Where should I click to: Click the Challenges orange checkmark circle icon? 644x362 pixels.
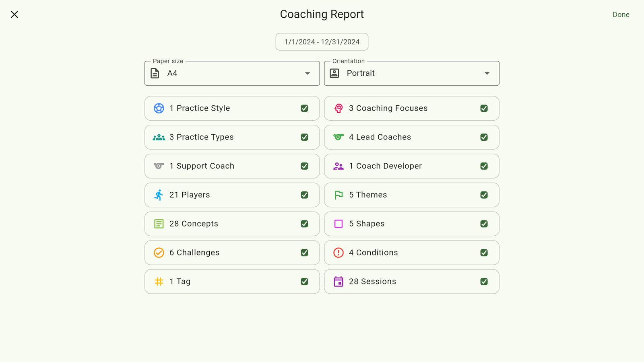pyautogui.click(x=159, y=253)
